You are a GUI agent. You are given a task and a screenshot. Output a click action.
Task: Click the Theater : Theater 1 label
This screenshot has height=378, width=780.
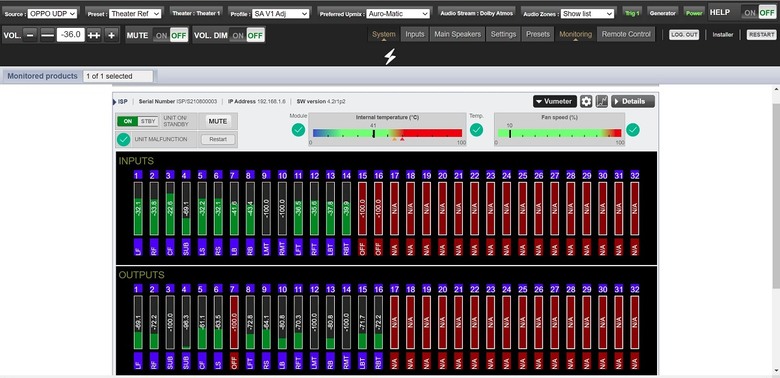pyautogui.click(x=196, y=13)
